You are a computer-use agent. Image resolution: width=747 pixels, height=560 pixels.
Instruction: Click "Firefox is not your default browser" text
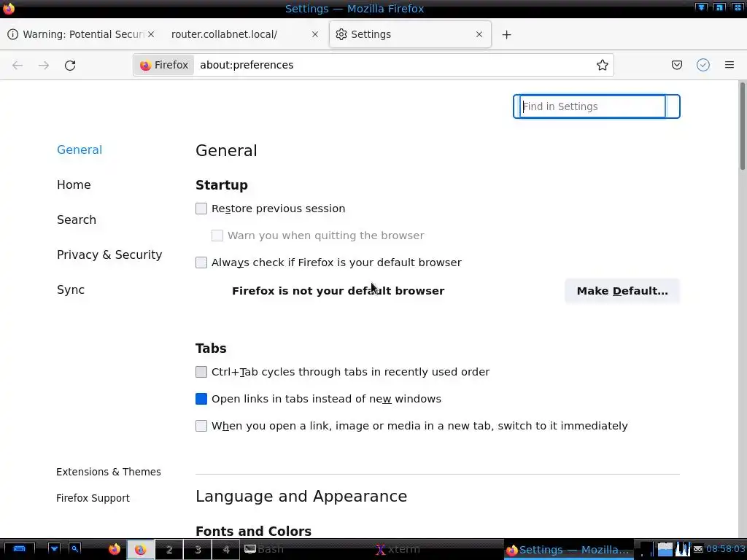[x=338, y=291]
